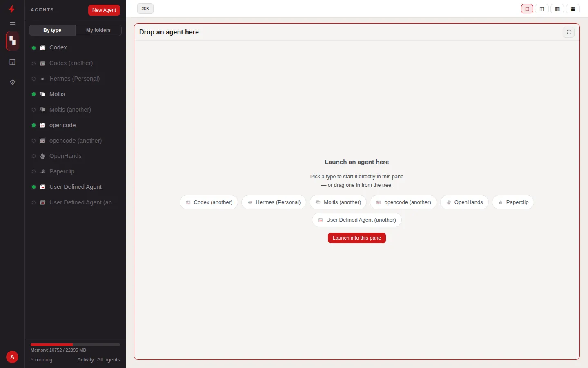Click the red 'A' user avatar
Image resolution: width=588 pixels, height=368 pixels.
pyautogui.click(x=12, y=357)
